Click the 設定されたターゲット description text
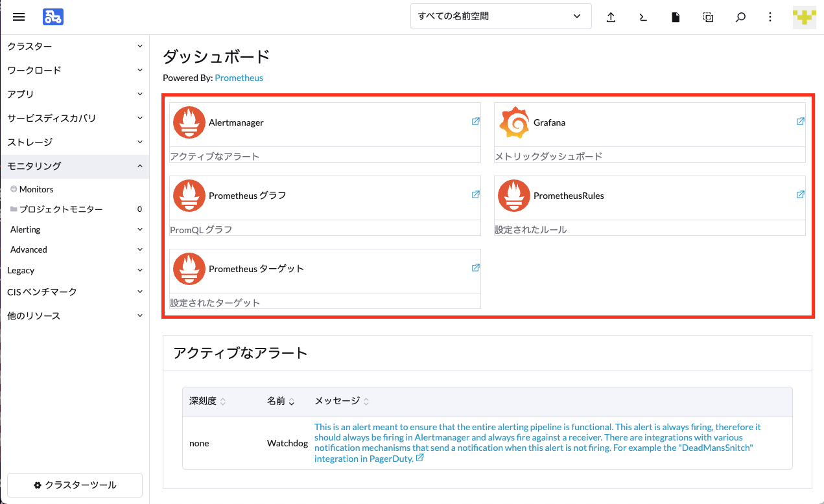This screenshot has width=824, height=504. click(215, 303)
